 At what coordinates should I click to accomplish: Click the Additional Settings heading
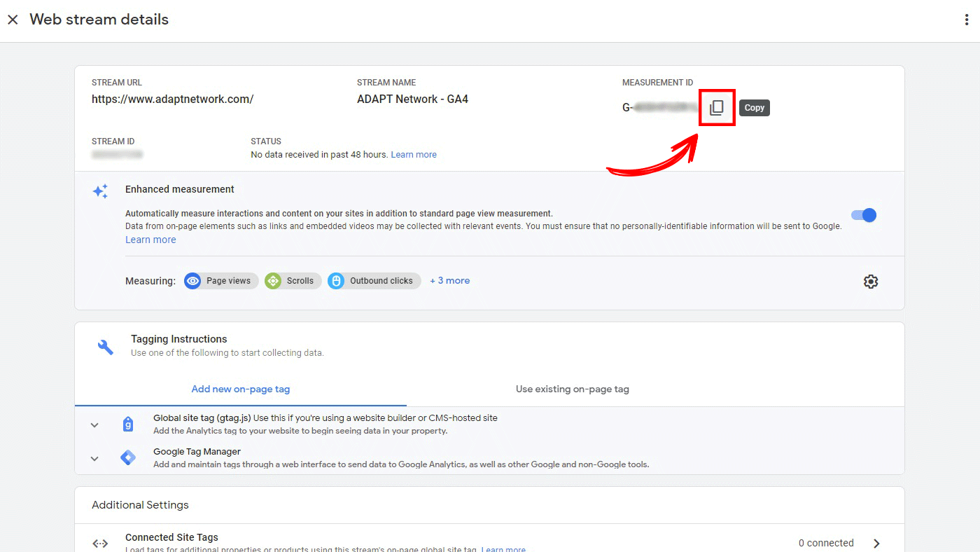tap(140, 505)
